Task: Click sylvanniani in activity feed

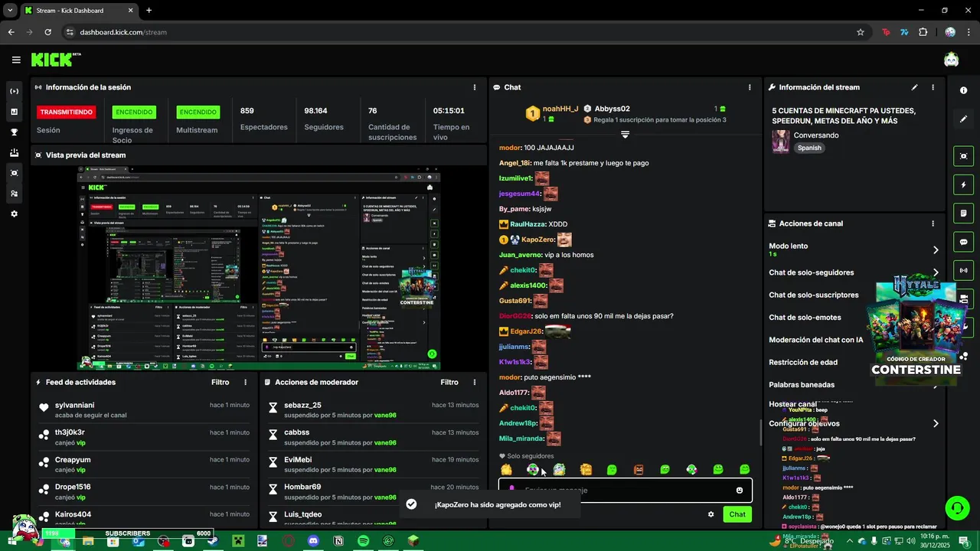Action: 74,405
